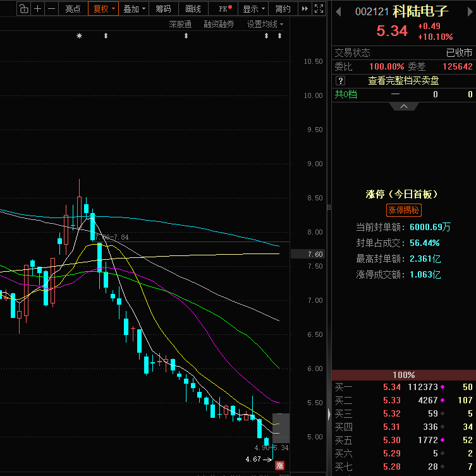Zoom in chart with plus button
Image resolution: width=476 pixels, height=476 pixels.
(38, 9)
